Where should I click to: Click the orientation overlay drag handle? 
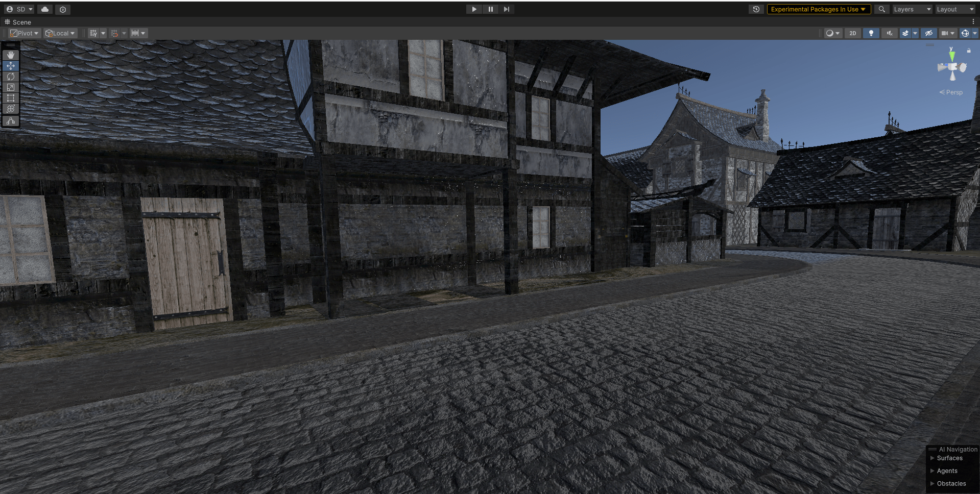(x=930, y=45)
